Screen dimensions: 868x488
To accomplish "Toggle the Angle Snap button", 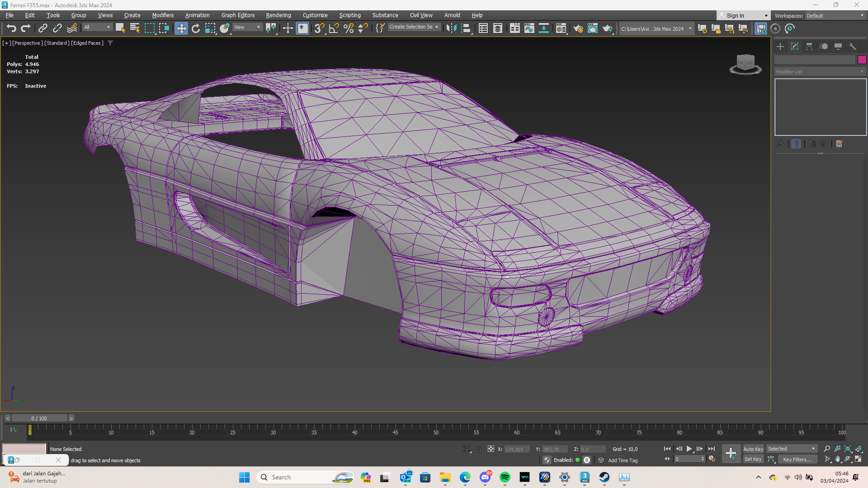I will [334, 28].
